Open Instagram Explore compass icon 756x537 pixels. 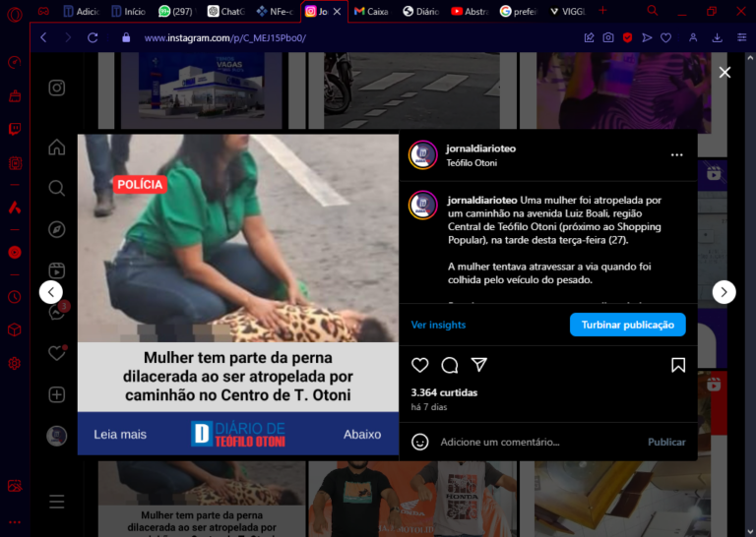click(57, 229)
